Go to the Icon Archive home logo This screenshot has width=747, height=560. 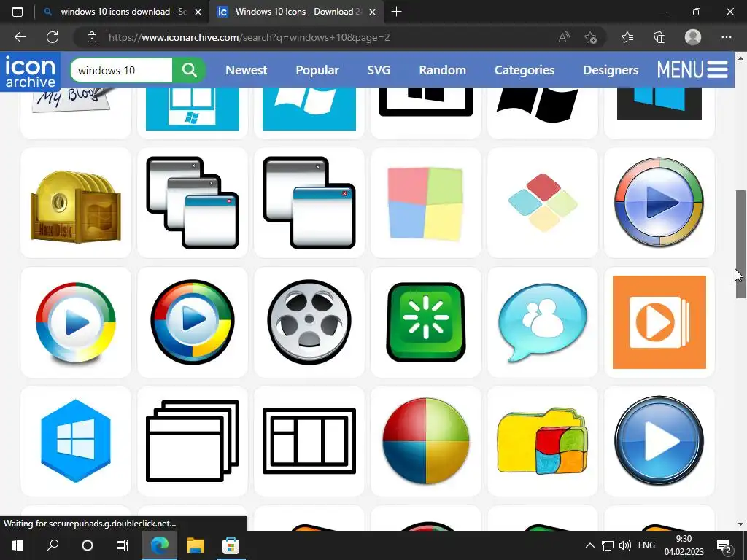point(31,72)
